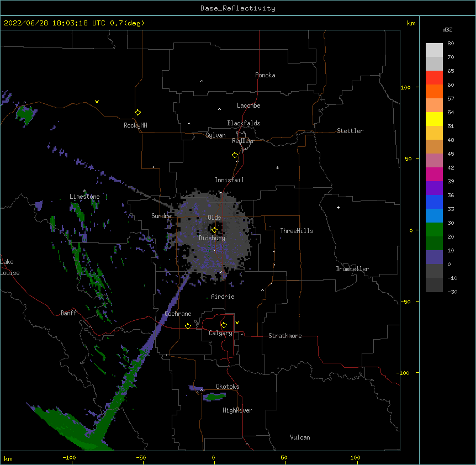Click the yellow V marker east of Calgary diamond

[237, 323]
